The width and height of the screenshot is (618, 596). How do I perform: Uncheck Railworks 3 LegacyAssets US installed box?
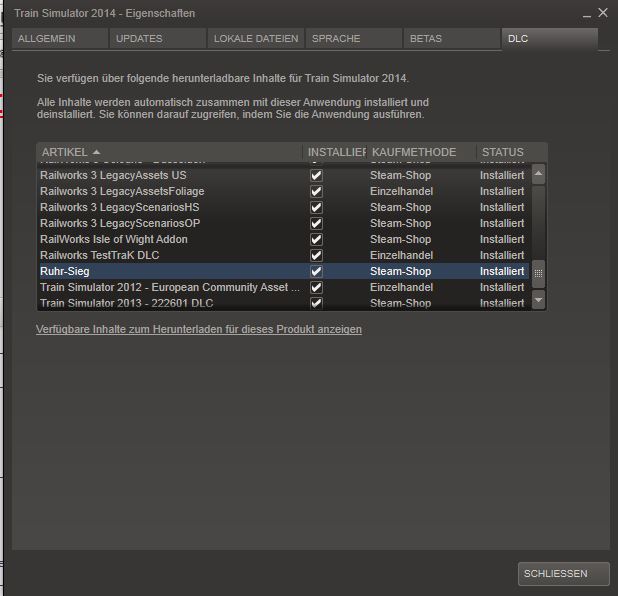[x=316, y=175]
